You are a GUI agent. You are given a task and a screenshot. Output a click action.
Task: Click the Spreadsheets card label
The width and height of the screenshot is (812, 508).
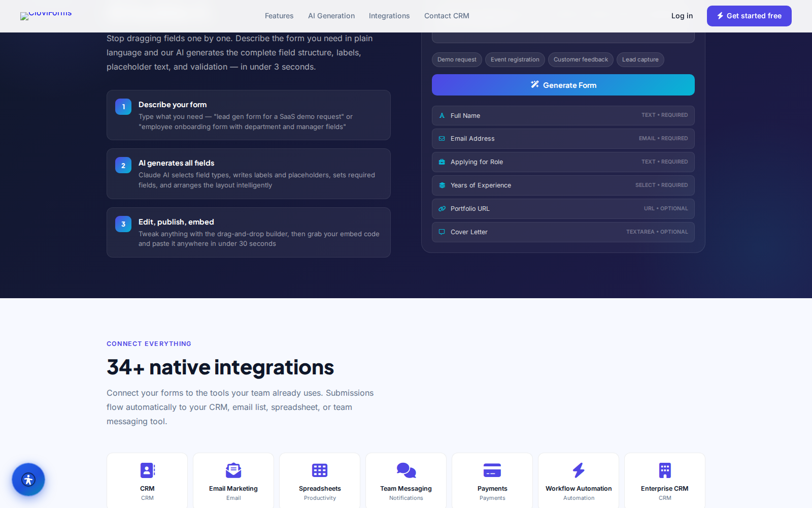(320, 489)
